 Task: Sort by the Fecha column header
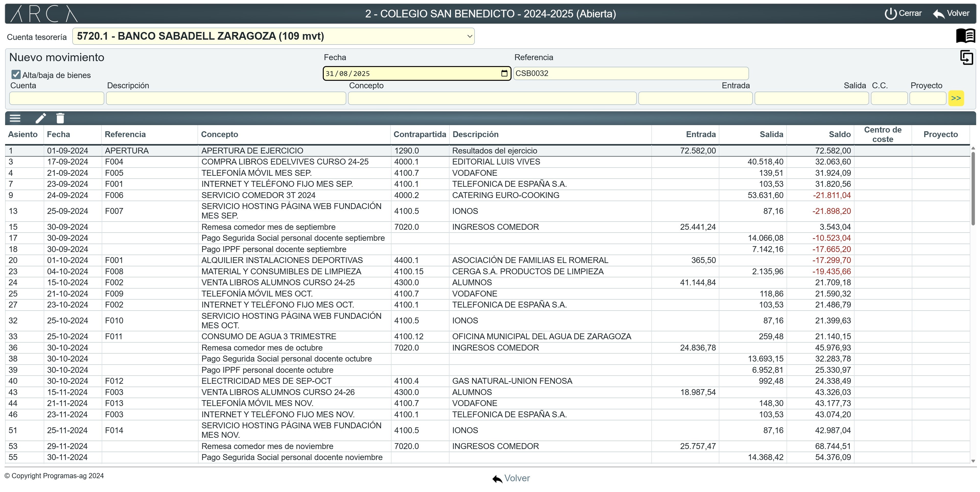point(59,134)
